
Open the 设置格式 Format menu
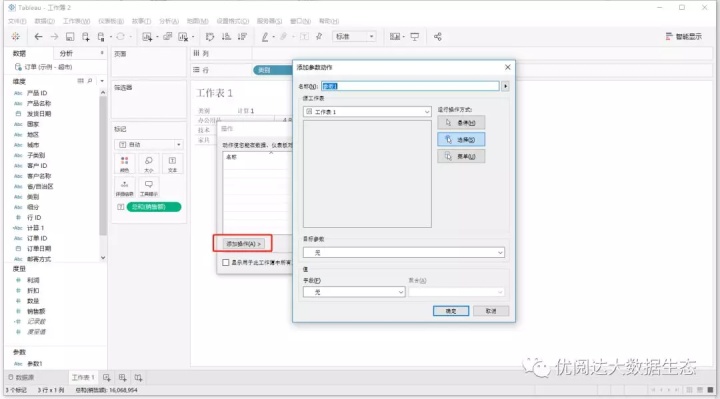click(232, 21)
